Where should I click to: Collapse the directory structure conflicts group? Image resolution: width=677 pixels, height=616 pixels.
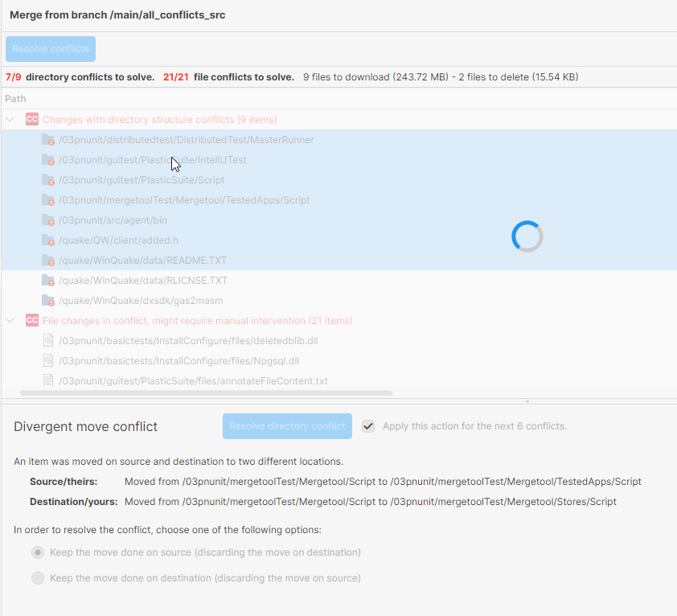pyautogui.click(x=10, y=118)
